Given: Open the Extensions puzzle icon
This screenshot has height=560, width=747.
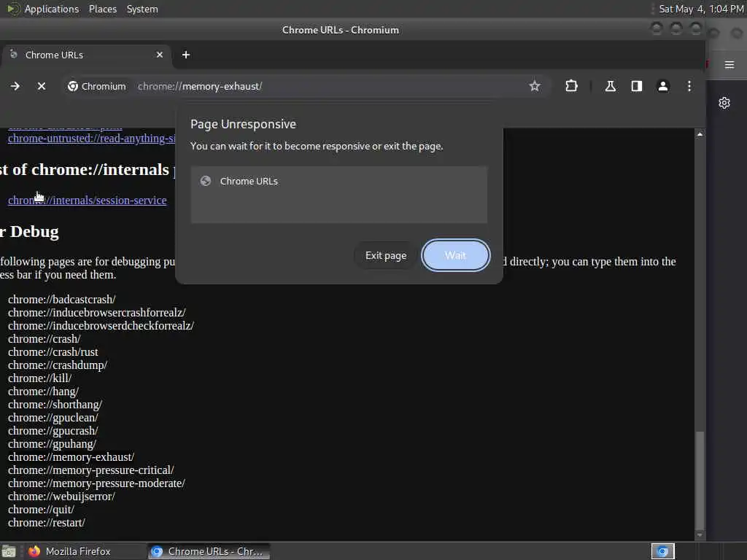Looking at the screenshot, I should pyautogui.click(x=571, y=86).
